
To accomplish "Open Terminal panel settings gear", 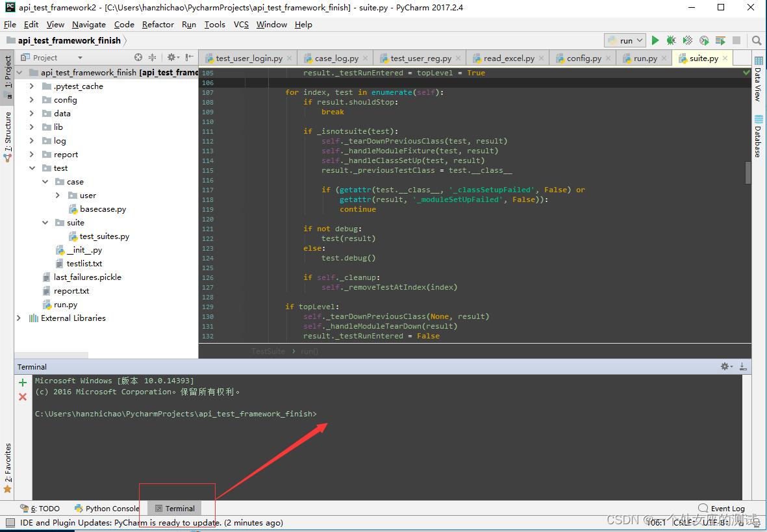I will point(726,366).
